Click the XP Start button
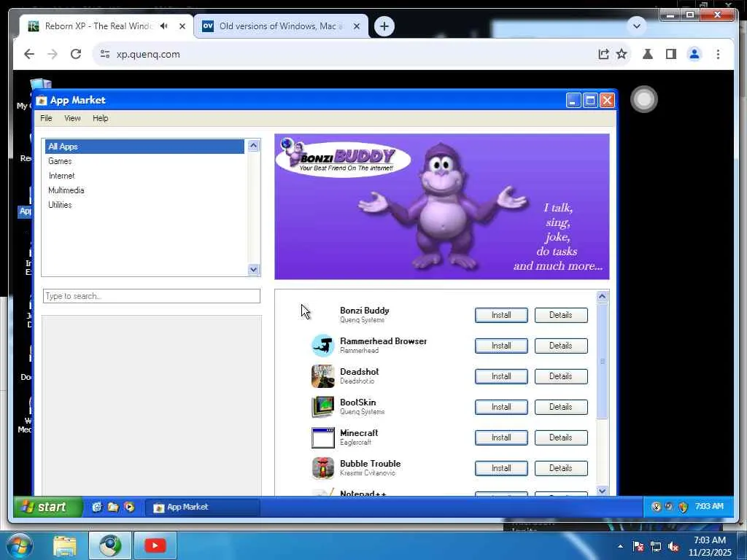Image resolution: width=747 pixels, height=560 pixels. 47,507
